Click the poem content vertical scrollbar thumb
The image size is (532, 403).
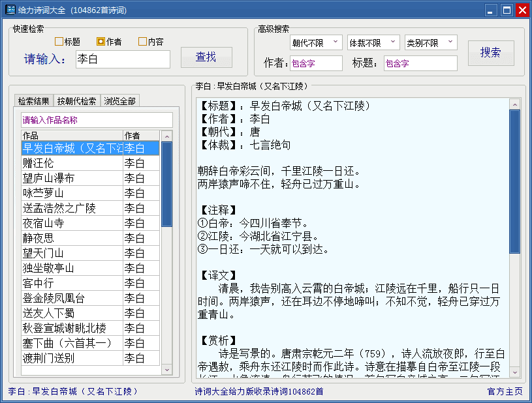pyautogui.click(x=514, y=181)
